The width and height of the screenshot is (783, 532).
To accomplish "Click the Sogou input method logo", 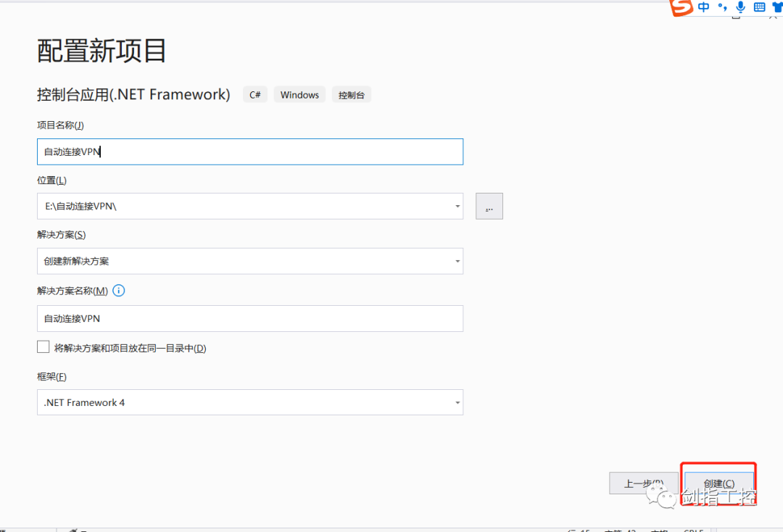I will point(681,8).
